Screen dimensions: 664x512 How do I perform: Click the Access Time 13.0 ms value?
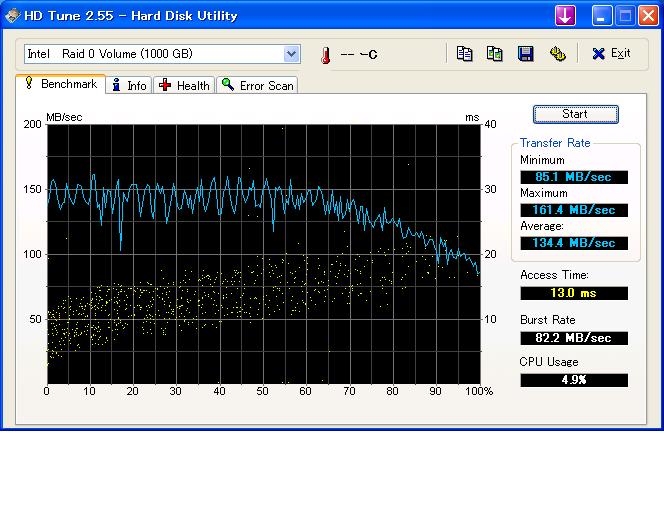coord(574,293)
